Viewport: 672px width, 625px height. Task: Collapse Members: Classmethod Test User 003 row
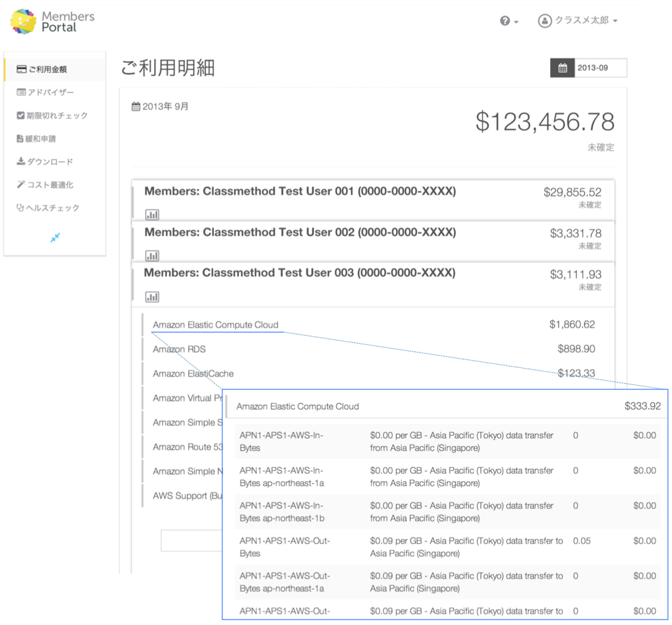(x=373, y=284)
